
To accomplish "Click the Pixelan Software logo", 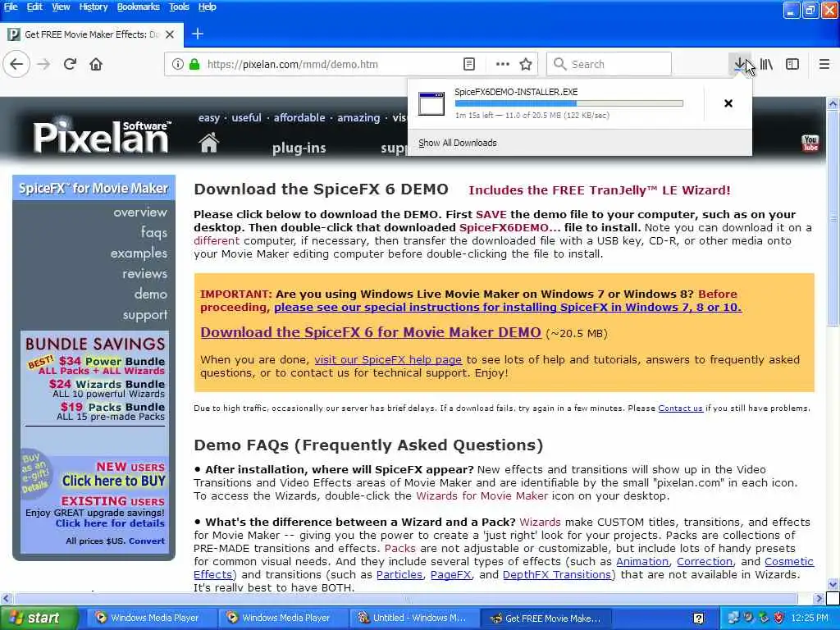I will pyautogui.click(x=102, y=136).
